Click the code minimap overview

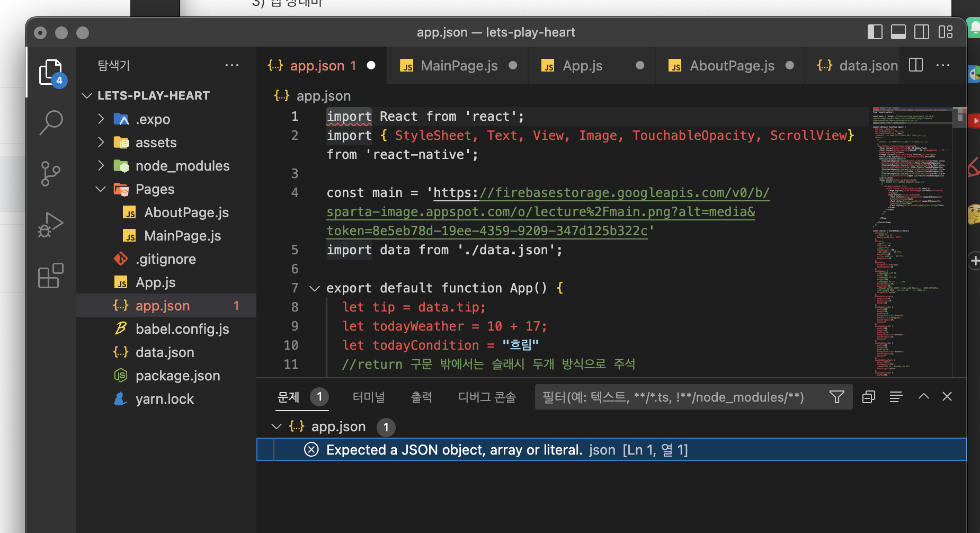click(x=912, y=242)
